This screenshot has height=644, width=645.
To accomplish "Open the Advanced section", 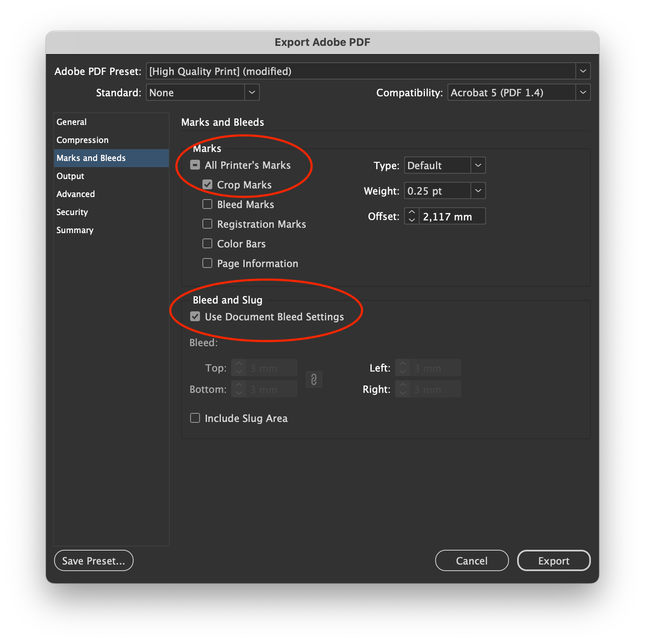I will coord(111,194).
